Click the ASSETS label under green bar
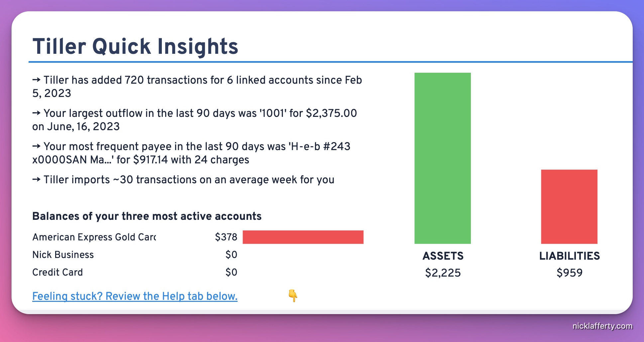Image resolution: width=644 pixels, height=342 pixels. click(x=443, y=256)
